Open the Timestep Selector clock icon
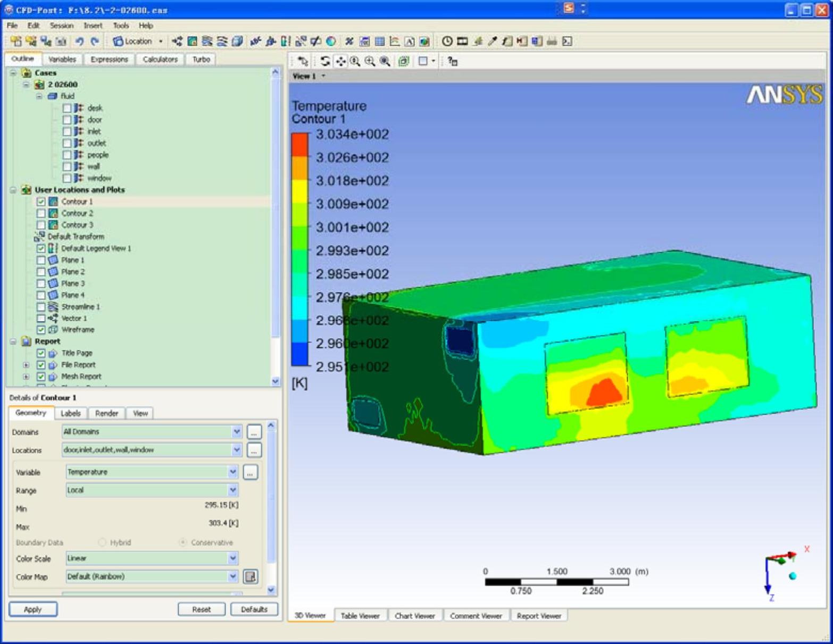This screenshot has width=833, height=644. 447,41
